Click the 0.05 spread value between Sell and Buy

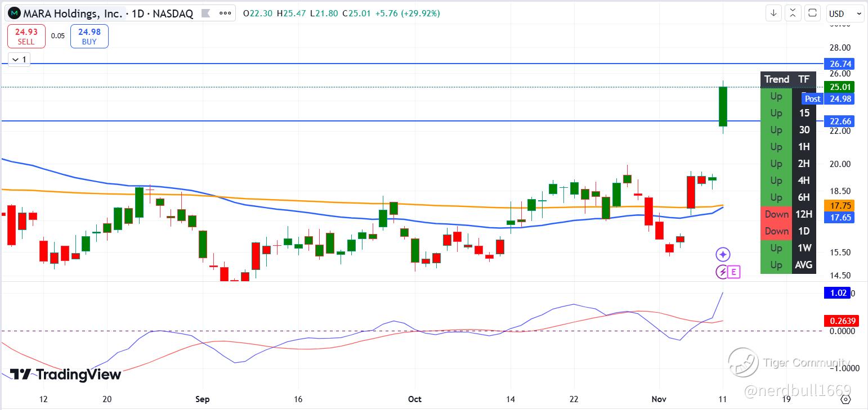pyautogui.click(x=57, y=36)
